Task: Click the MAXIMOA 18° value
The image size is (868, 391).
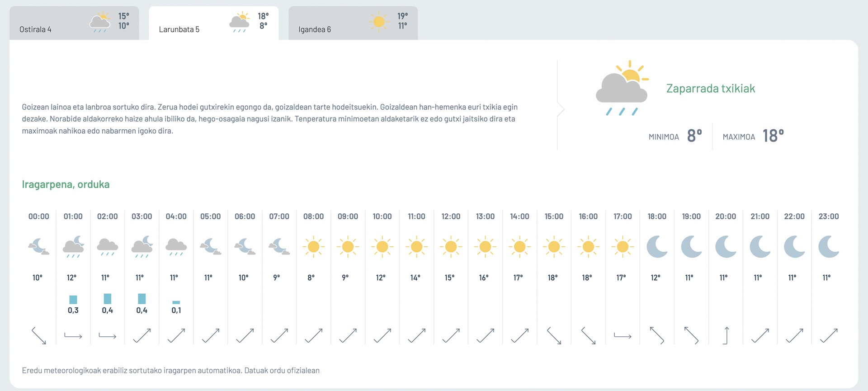Action: [x=773, y=136]
